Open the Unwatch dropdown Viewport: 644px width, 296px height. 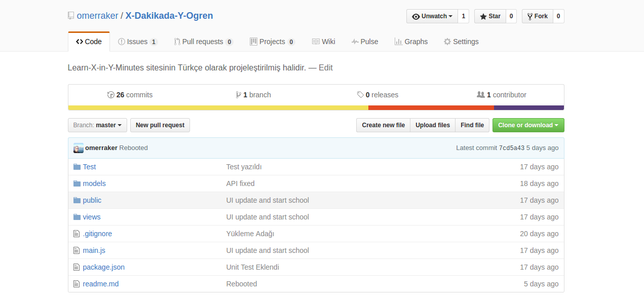432,16
